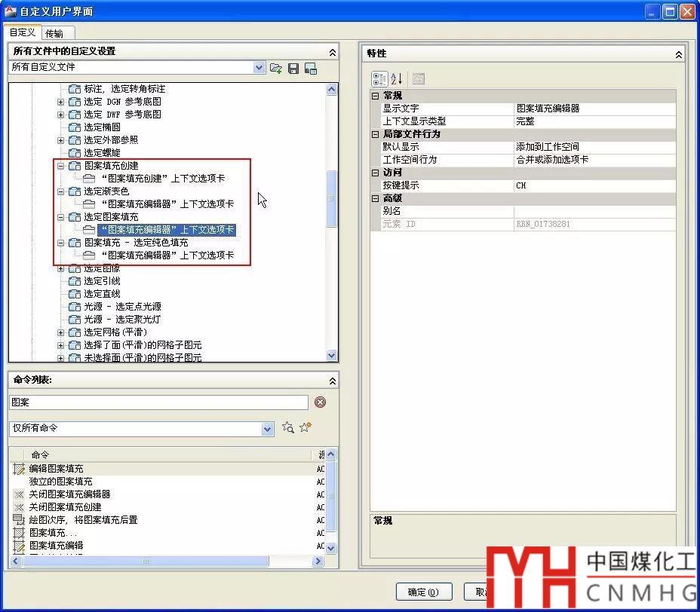This screenshot has height=612, width=700.
Task: Click folder icon of 选定螺旋 node
Action: pyautogui.click(x=75, y=153)
